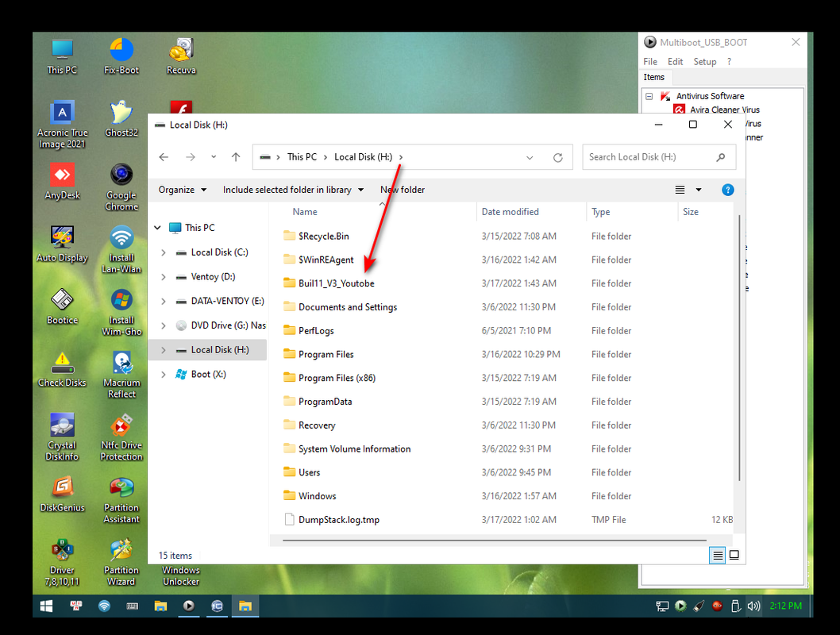Launch Acronic True Image 2021 shortcut
Viewport: 840px width, 635px height.
point(62,125)
